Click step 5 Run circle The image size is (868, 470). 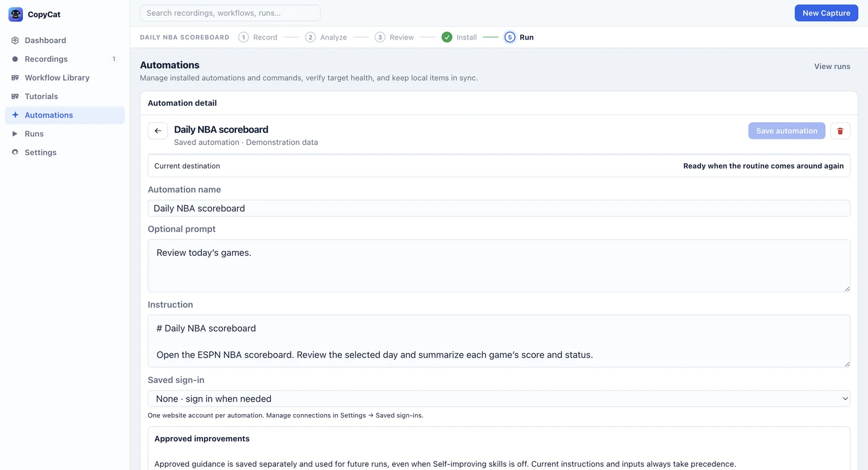coord(510,37)
